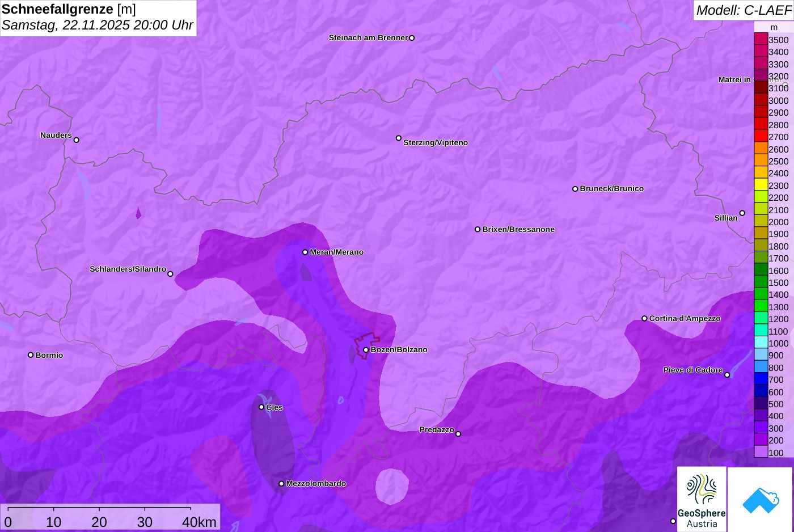Image resolution: width=794 pixels, height=532 pixels.
Task: Select the Pieve di Cadore marker
Action: click(727, 375)
